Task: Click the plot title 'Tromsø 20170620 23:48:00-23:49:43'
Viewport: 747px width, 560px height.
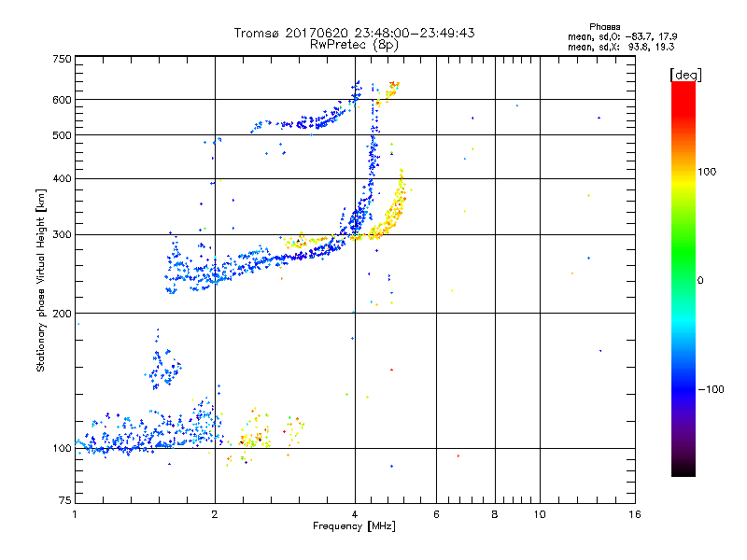Action: (354, 33)
